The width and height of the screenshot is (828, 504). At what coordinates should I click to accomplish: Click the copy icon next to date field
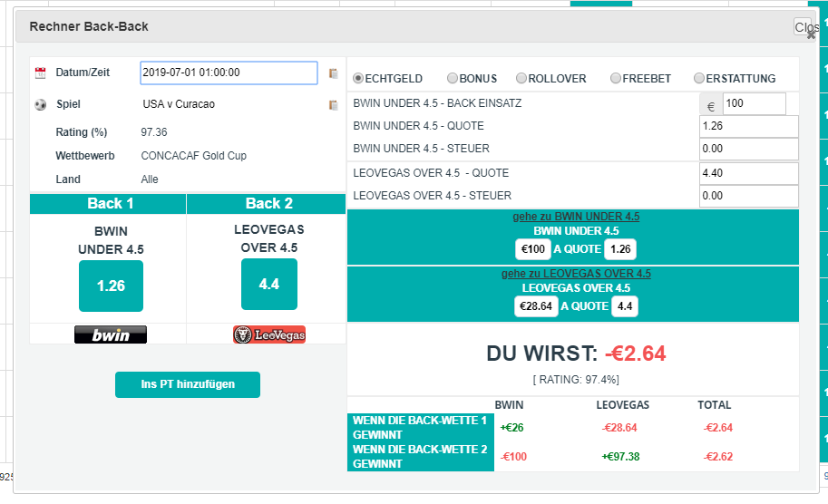click(333, 73)
